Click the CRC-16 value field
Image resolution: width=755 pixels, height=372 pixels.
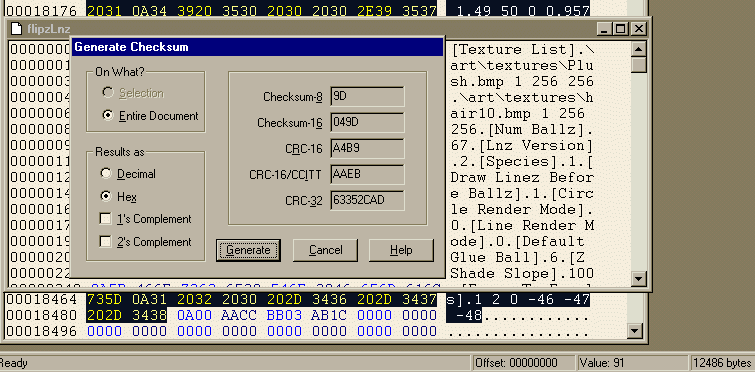(367, 149)
